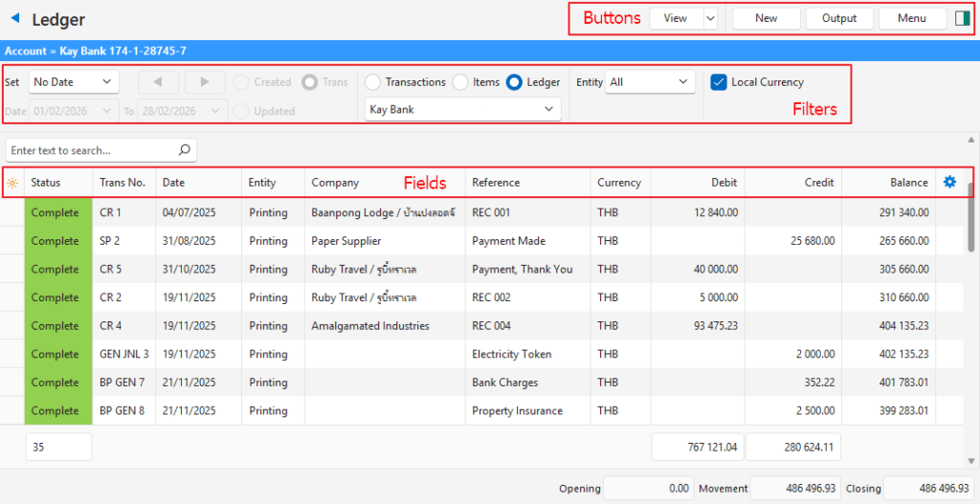Click the total credit field 280 624.11
The width and height of the screenshot is (980, 504).
tap(793, 448)
